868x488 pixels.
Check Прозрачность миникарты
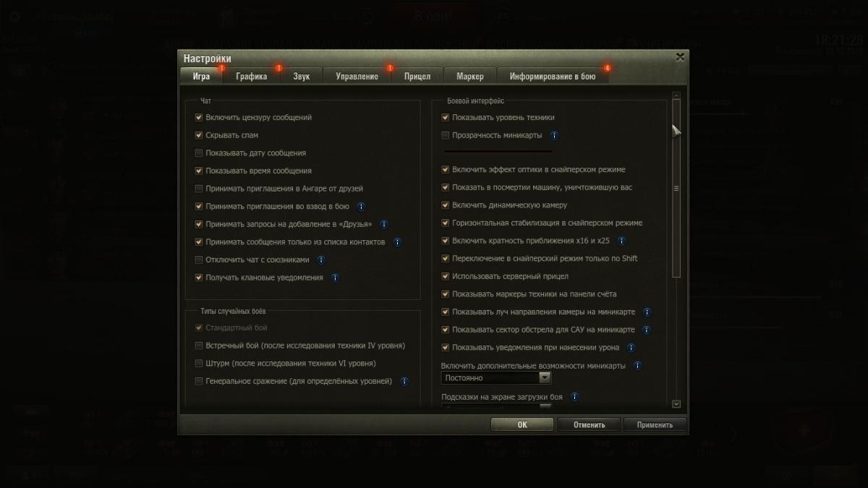446,135
